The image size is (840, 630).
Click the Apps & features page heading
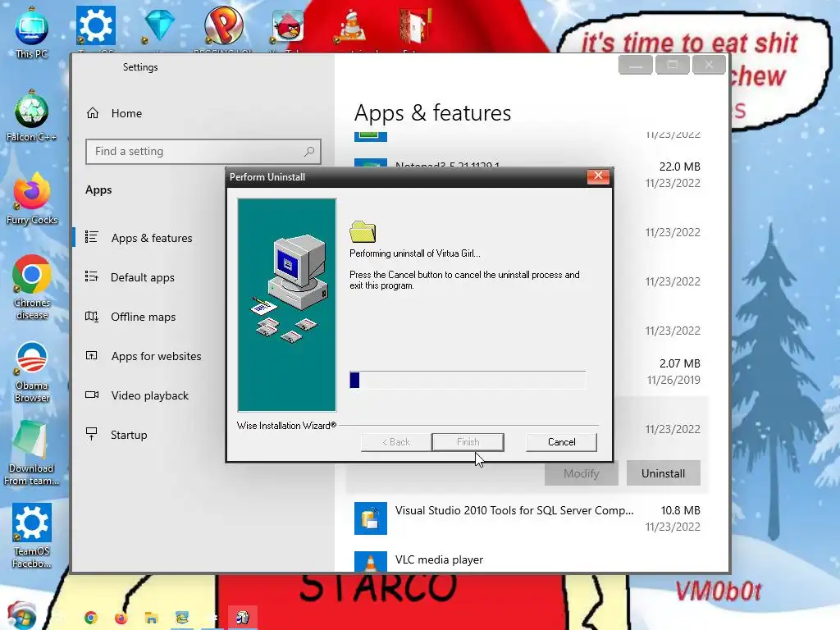(x=432, y=112)
